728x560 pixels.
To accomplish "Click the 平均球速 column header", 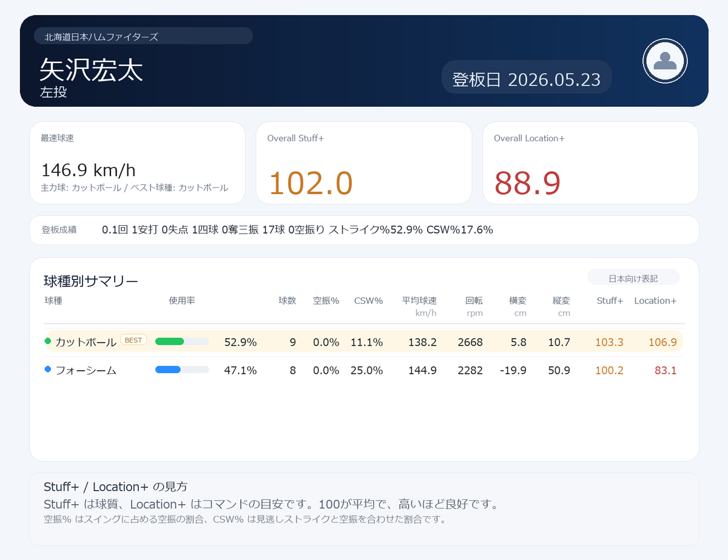I will click(419, 301).
